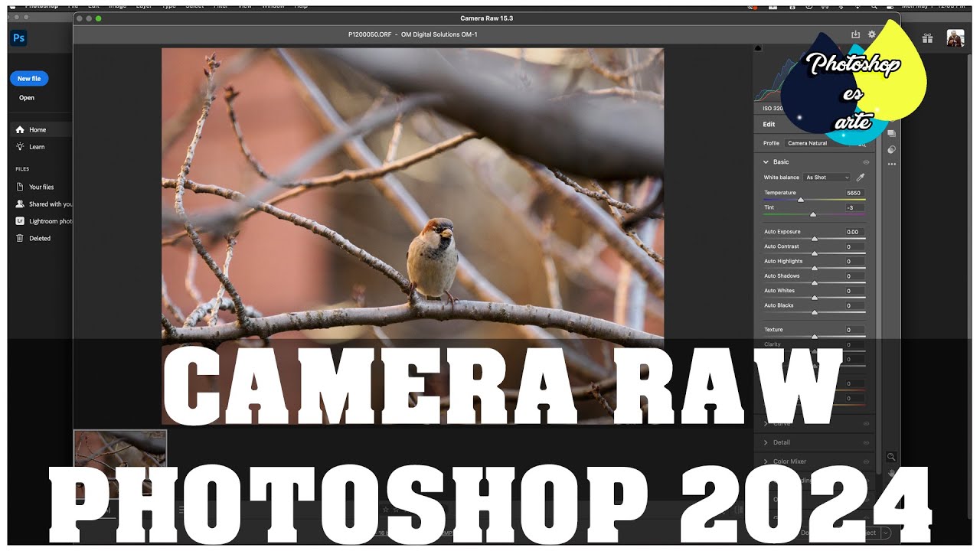Open the Learn section with lightbulb icon
This screenshot has width=980, height=551.
[x=31, y=147]
